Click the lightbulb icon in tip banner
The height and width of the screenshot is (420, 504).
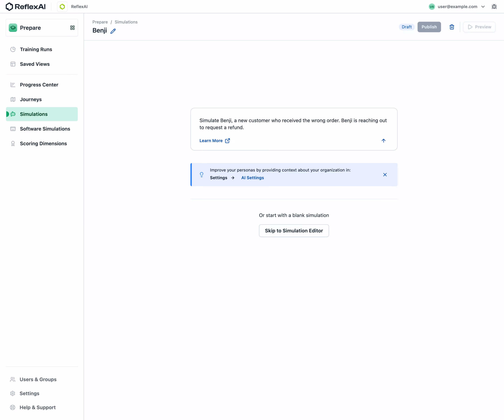[x=202, y=175]
